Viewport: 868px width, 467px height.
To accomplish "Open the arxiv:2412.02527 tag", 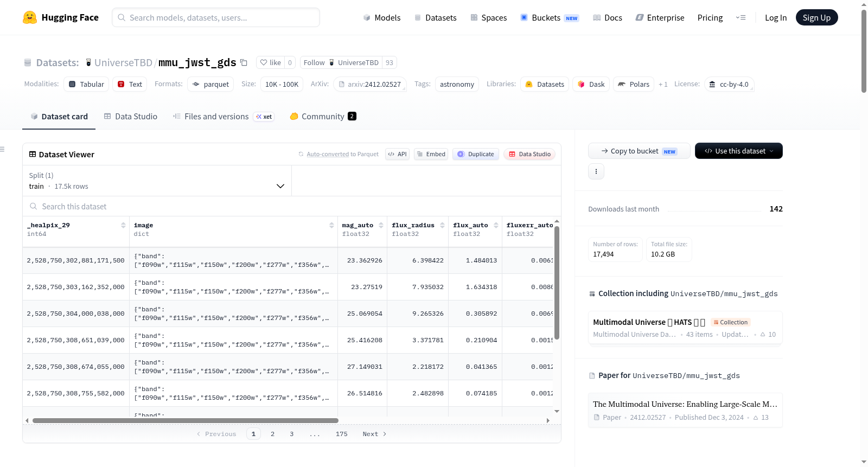I will (370, 84).
